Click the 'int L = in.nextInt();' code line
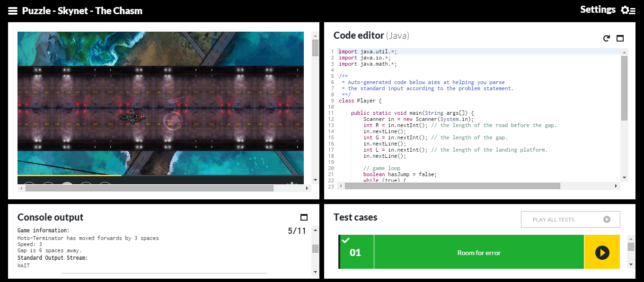644x282 pixels. pyautogui.click(x=455, y=150)
